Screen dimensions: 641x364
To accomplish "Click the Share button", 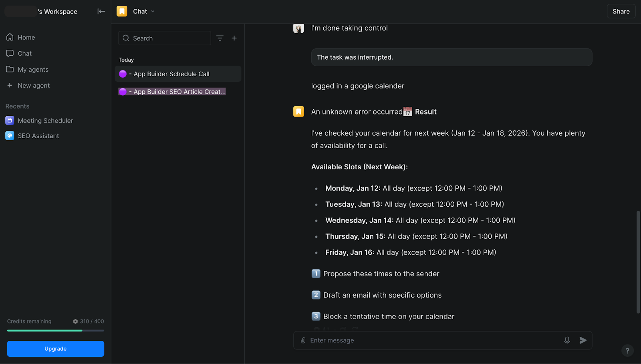I will coord(621,11).
